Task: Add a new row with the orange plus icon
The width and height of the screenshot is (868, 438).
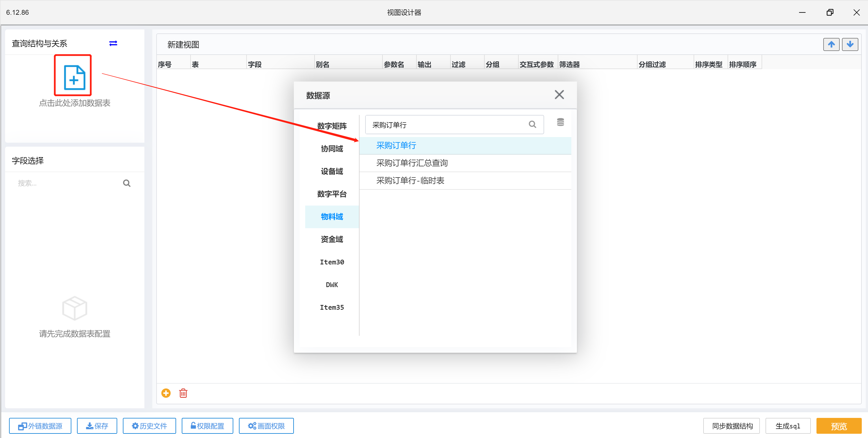Action: (x=166, y=393)
